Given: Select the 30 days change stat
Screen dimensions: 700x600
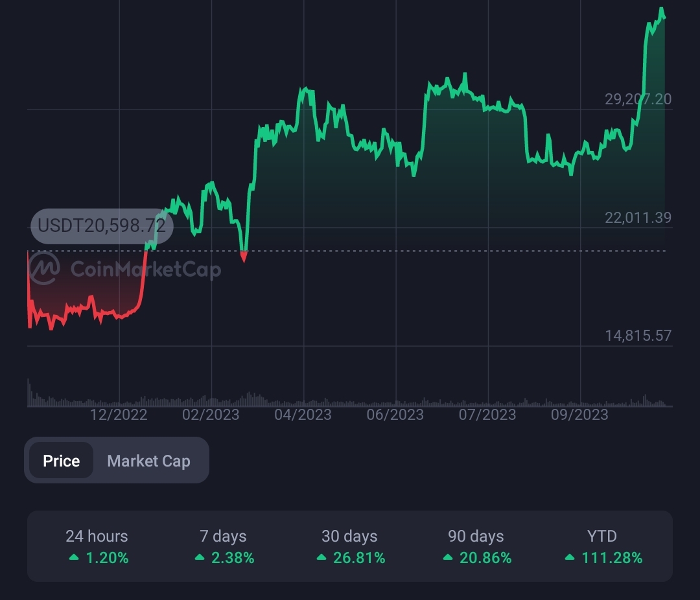Looking at the screenshot, I should pos(349,546).
